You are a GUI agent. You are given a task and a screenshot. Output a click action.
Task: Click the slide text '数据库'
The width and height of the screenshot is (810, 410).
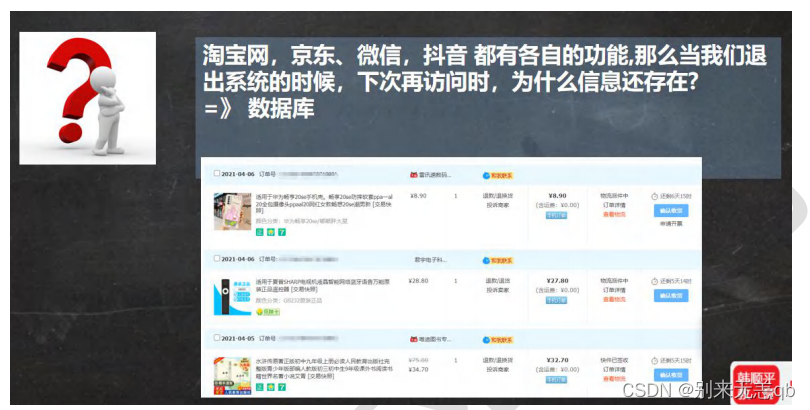281,108
